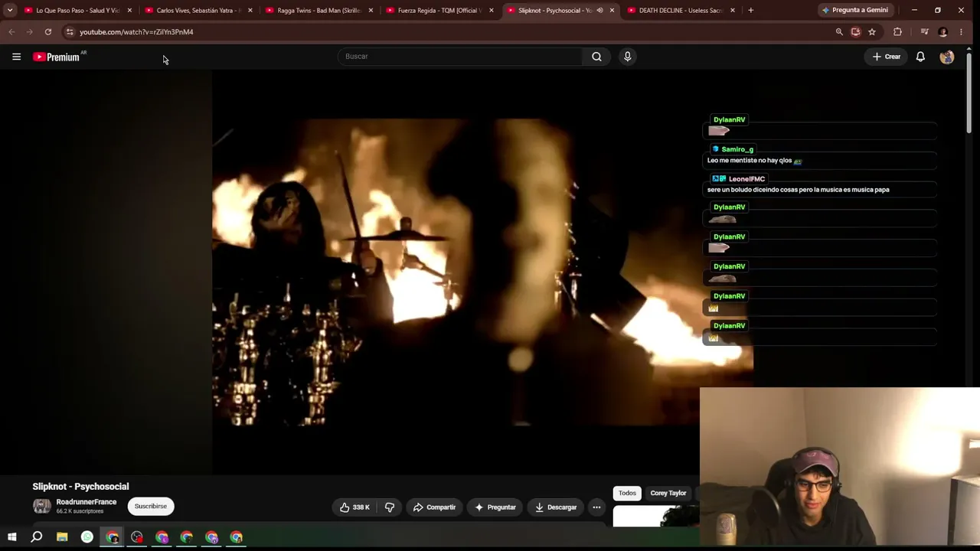Open a new browser tab
The height and width of the screenshot is (551, 980).
pyautogui.click(x=750, y=10)
